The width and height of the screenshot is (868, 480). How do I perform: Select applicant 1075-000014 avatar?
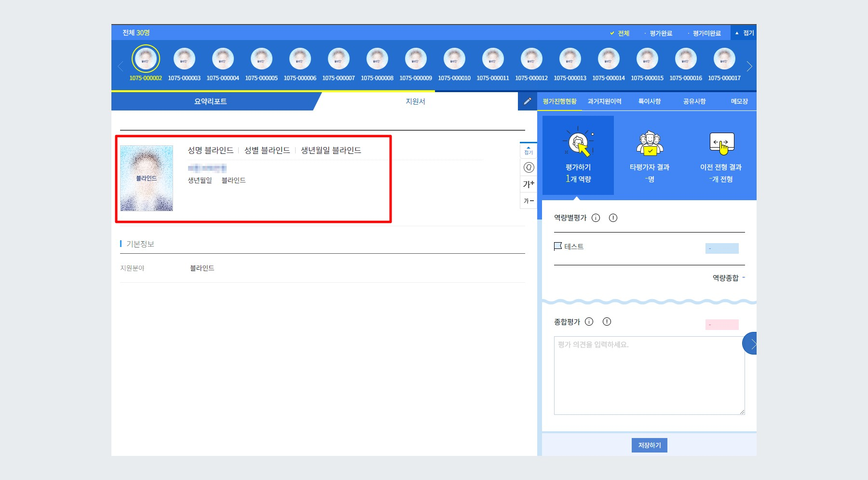(609, 59)
